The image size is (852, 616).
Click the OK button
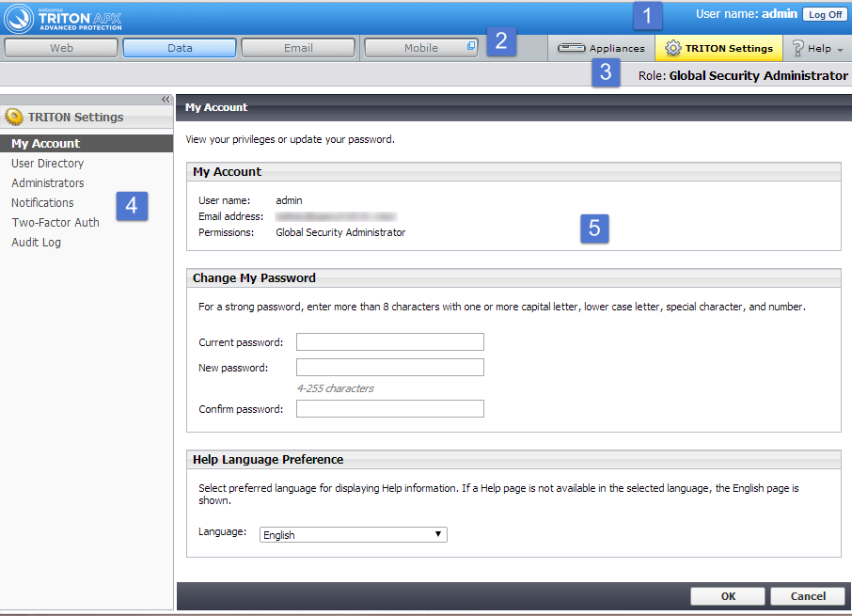[728, 596]
